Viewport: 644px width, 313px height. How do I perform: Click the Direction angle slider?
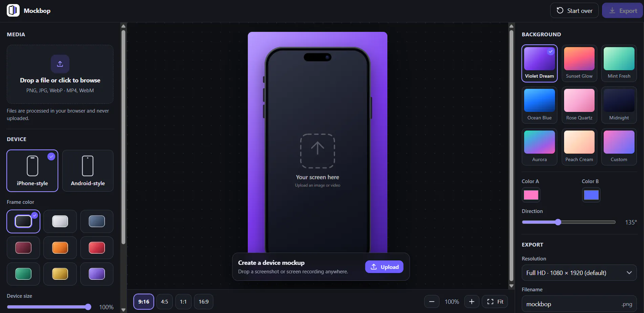click(569, 222)
